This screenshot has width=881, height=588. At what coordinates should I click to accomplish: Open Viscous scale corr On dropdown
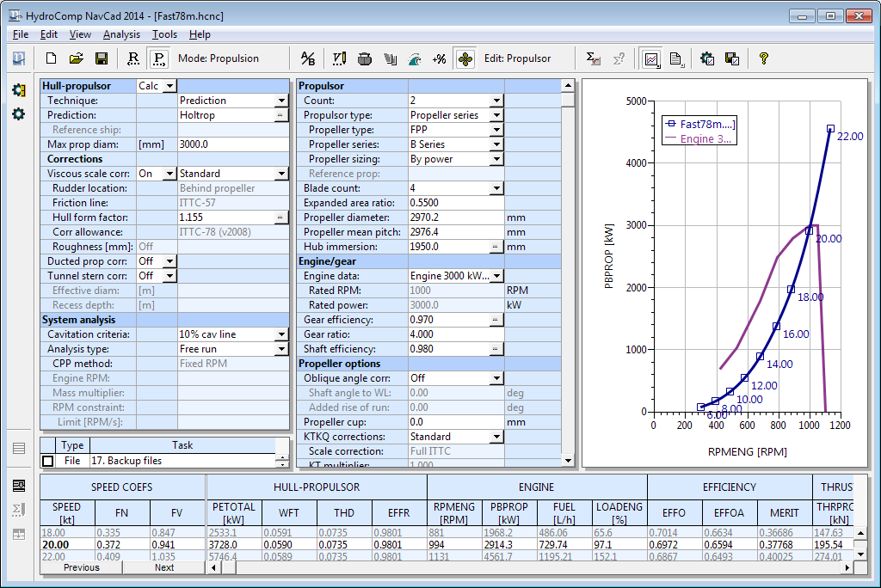[169, 174]
